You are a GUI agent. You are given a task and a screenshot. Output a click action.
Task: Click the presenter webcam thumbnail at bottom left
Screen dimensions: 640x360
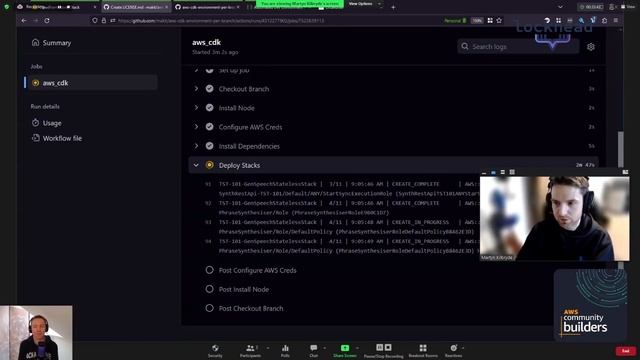[x=36, y=333]
